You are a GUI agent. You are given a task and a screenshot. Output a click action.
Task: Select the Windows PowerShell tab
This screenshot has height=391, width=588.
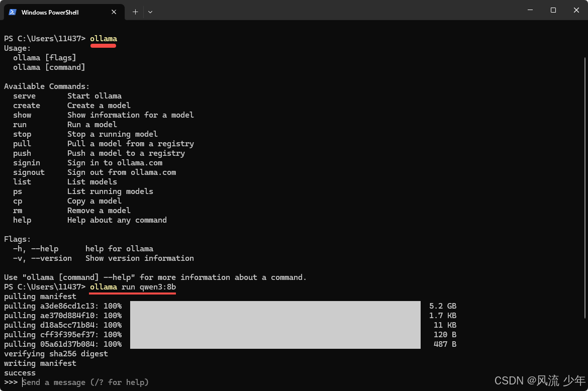(x=64, y=12)
